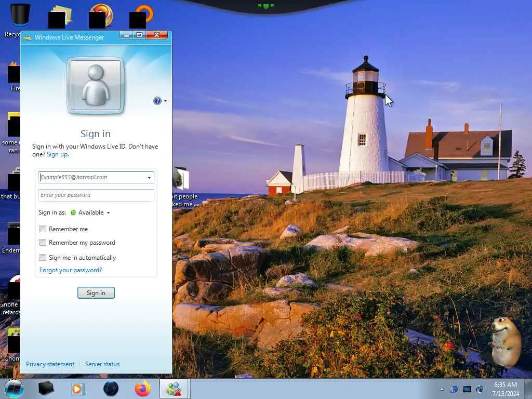This screenshot has height=399, width=532.
Task: Show hidden system tray icons
Action: click(442, 389)
